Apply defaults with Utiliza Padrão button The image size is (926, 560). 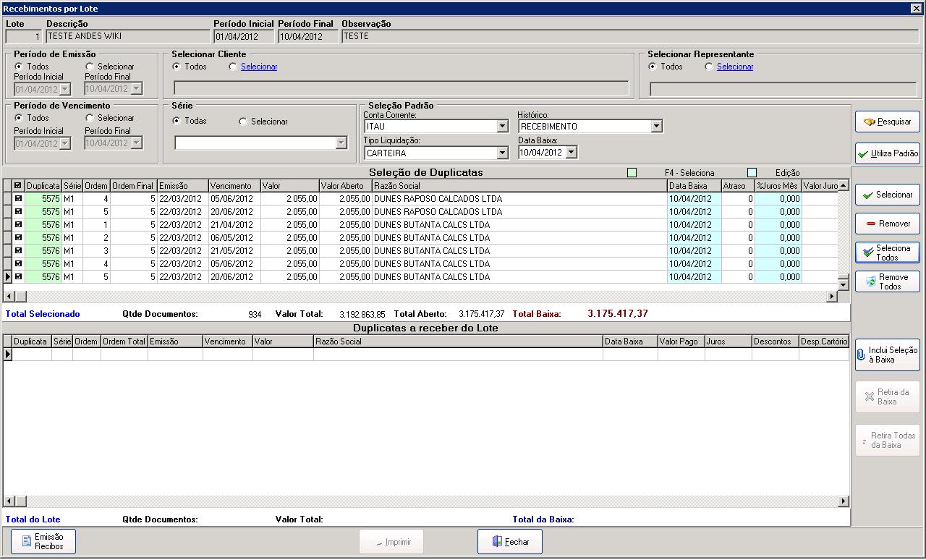coord(887,153)
